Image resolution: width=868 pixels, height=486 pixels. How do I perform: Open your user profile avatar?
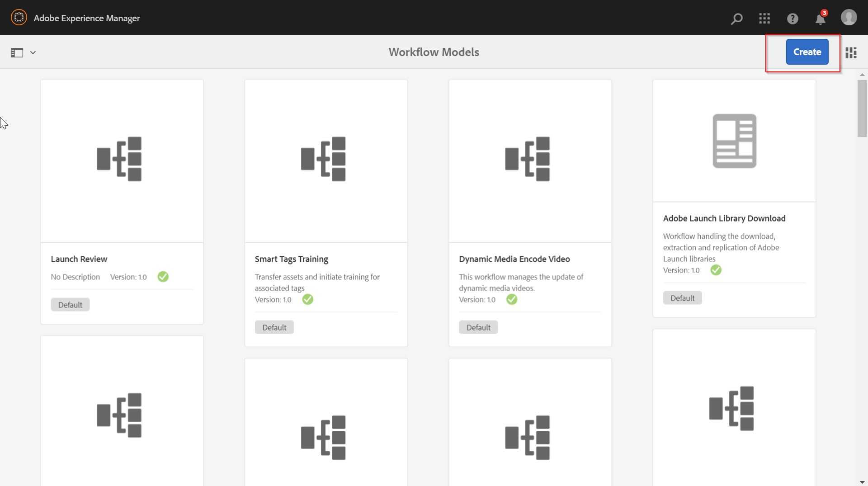849,18
